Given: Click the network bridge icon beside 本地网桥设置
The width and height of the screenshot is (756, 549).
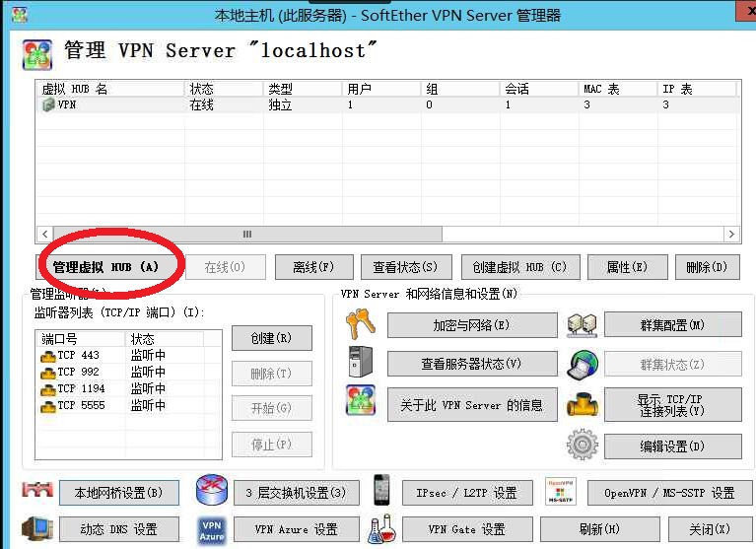Looking at the screenshot, I should [36, 492].
